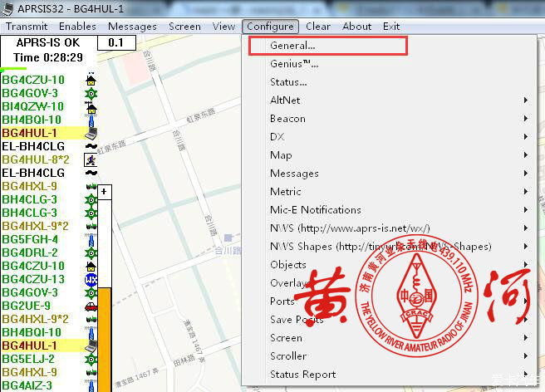Click the house icon beside BI4QZW-10
The width and height of the screenshot is (545, 392).
coord(91,106)
